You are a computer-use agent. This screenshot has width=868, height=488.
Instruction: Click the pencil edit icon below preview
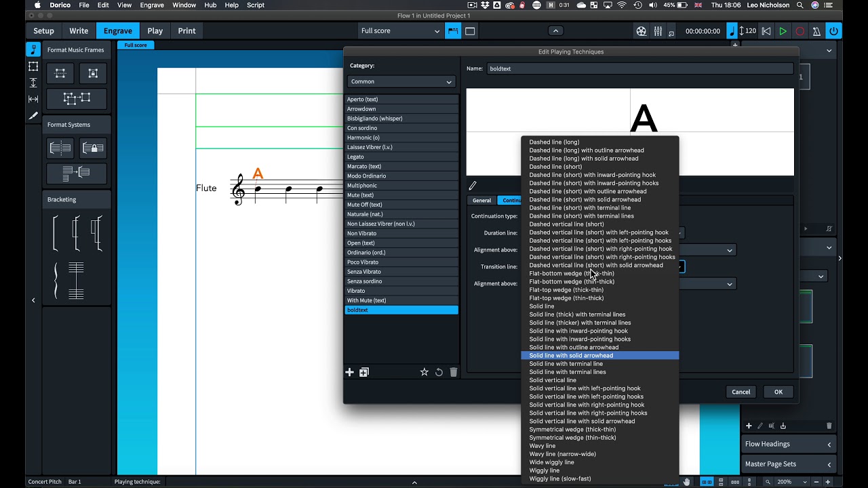click(473, 185)
